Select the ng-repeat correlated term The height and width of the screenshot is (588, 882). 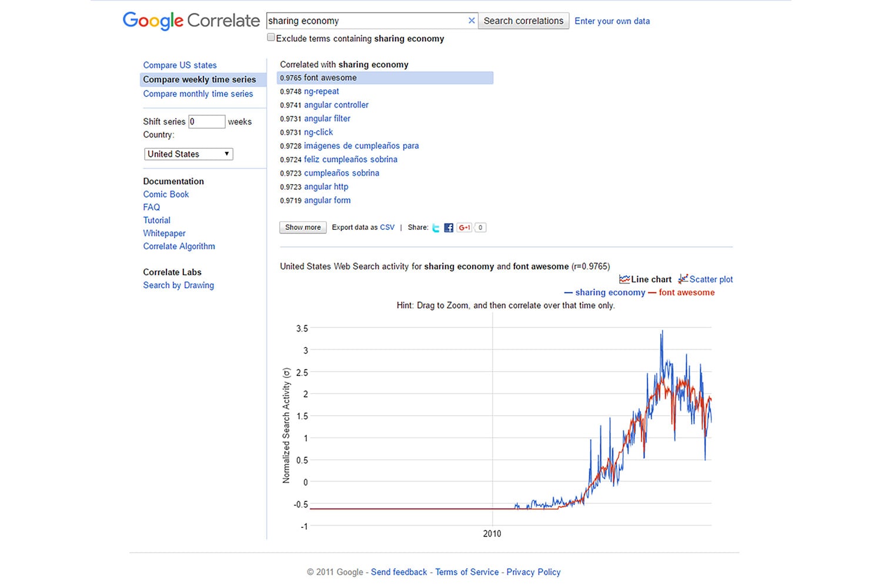tap(321, 92)
